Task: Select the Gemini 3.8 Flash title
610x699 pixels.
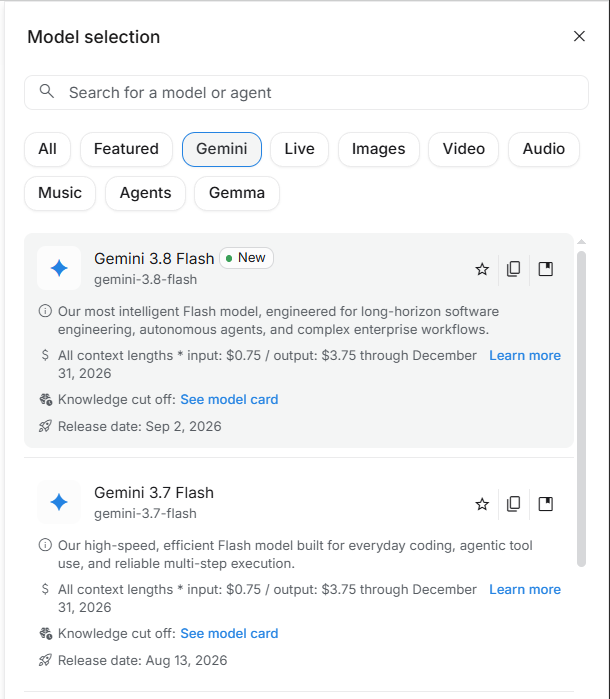Action: [154, 259]
